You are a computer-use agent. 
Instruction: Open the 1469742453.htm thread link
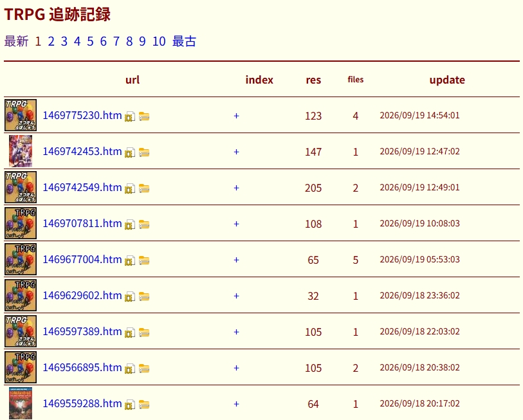pyautogui.click(x=82, y=151)
